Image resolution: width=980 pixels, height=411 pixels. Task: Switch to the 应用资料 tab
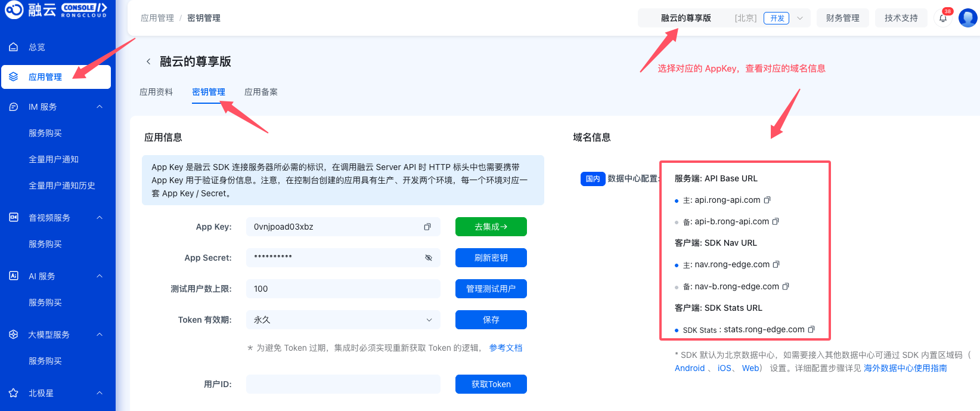(156, 92)
